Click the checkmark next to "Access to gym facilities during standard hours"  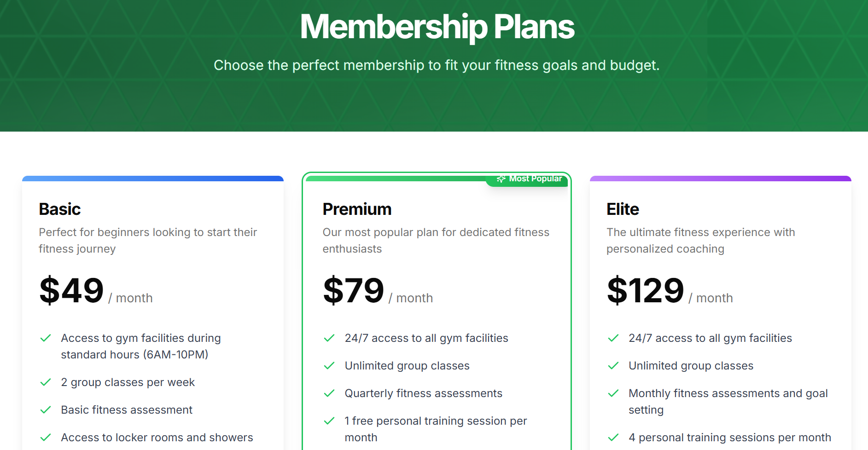(46, 338)
